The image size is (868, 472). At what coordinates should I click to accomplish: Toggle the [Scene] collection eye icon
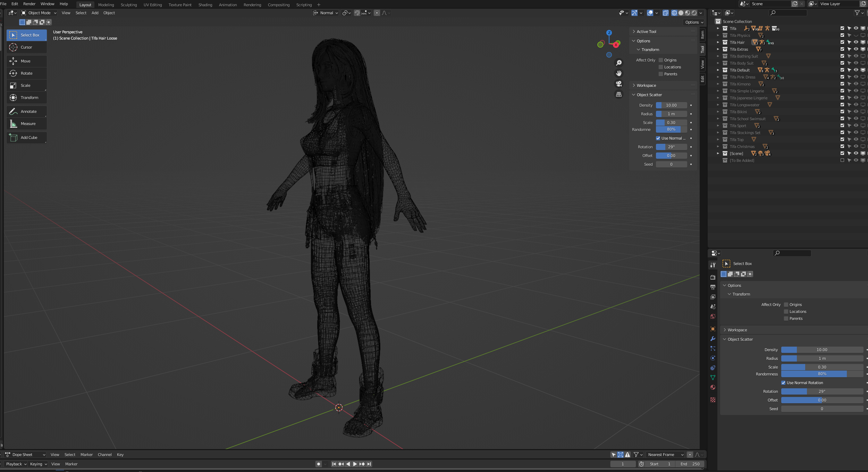[856, 154]
